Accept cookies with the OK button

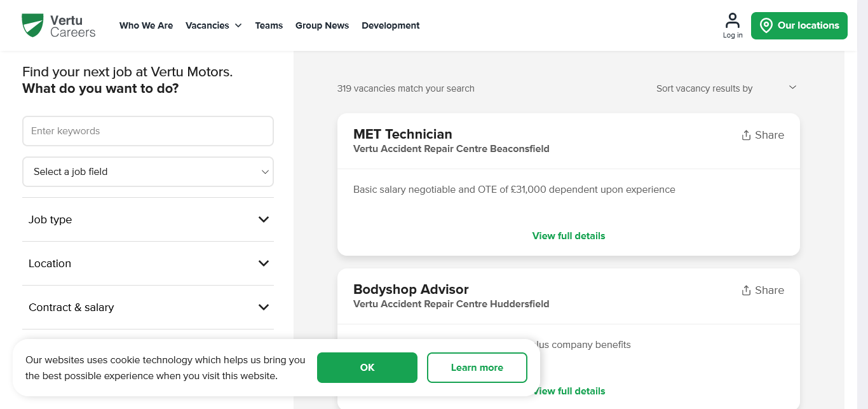[367, 368]
